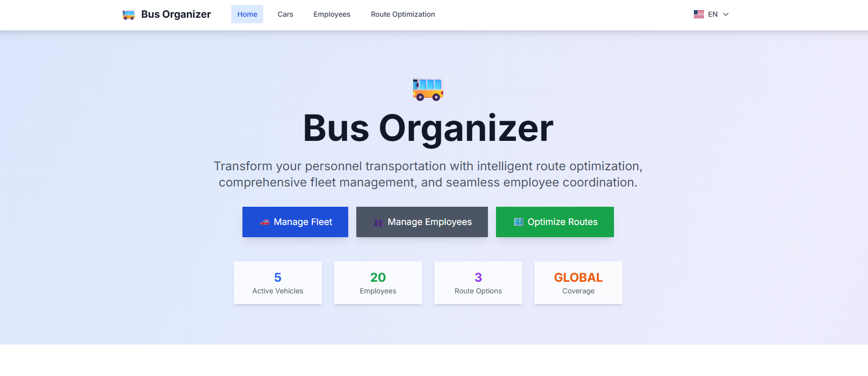Click the car icon on Manage Fleet
Screen dimensions: 868x376
tap(265, 222)
